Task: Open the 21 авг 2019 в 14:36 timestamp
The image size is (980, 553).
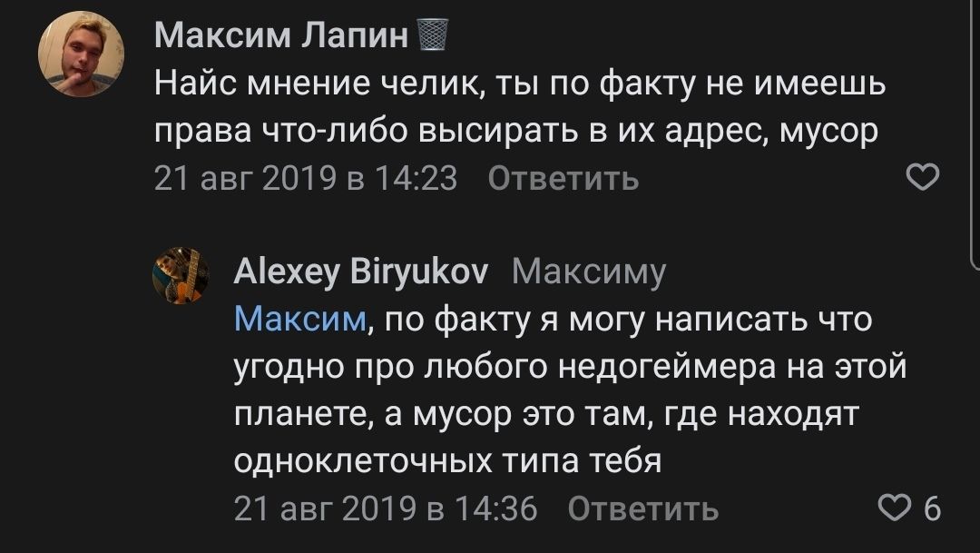Action: click(x=386, y=509)
